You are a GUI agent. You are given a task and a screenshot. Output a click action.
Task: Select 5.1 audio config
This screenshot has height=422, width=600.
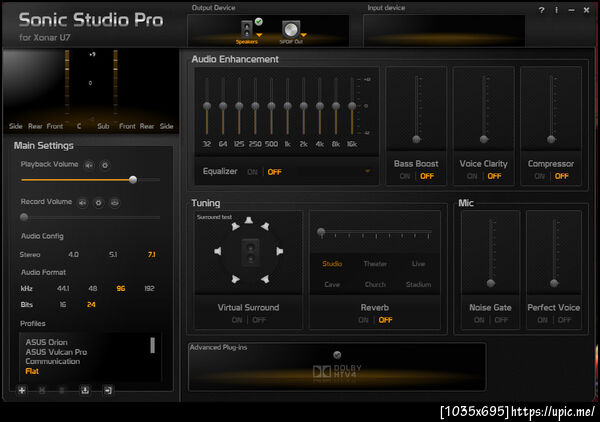113,254
